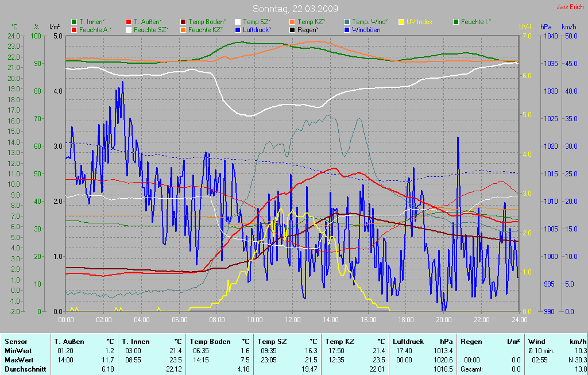Click the 'MinWert' row label
Viewport: 588px width, 375px height.
point(18,351)
